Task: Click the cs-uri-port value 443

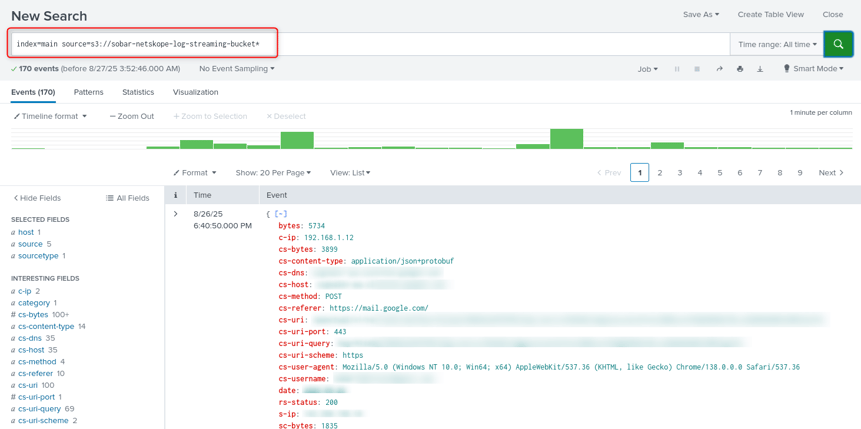Action: pos(340,332)
